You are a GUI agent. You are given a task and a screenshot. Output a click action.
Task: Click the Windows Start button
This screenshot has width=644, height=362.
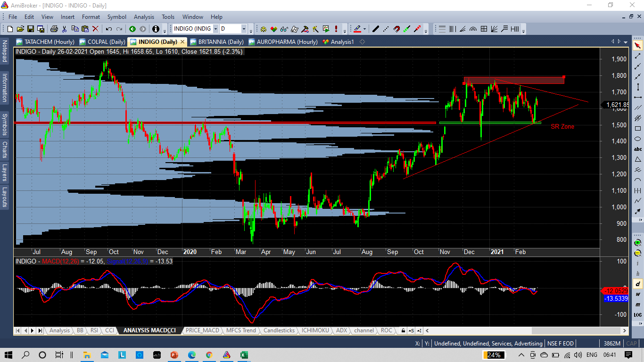[9, 354]
